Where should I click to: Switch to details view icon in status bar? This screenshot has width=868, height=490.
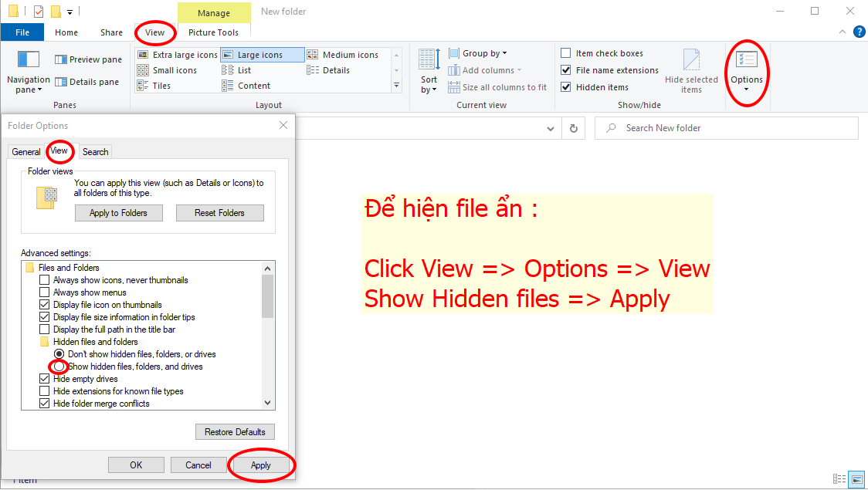coord(839,479)
